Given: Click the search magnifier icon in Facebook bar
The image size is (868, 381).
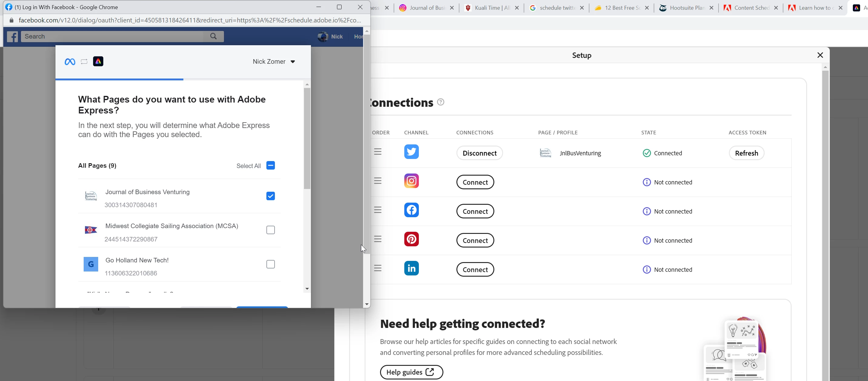Looking at the screenshot, I should tap(214, 36).
